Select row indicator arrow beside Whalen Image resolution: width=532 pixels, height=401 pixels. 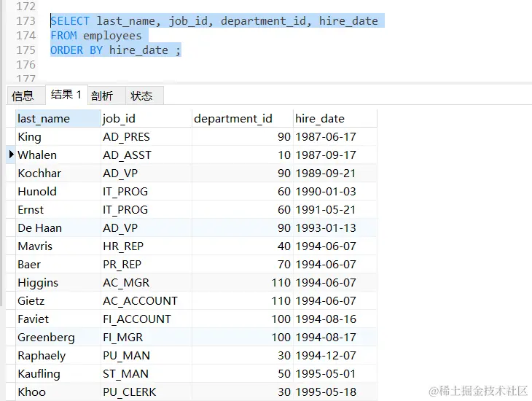pyautogui.click(x=11, y=155)
